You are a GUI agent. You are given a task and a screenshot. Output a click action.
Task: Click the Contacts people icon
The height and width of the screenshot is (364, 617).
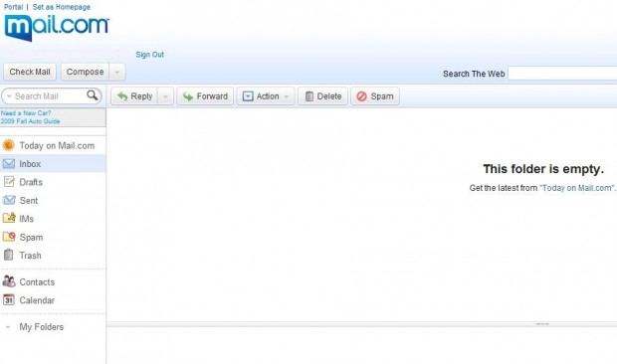click(9, 281)
